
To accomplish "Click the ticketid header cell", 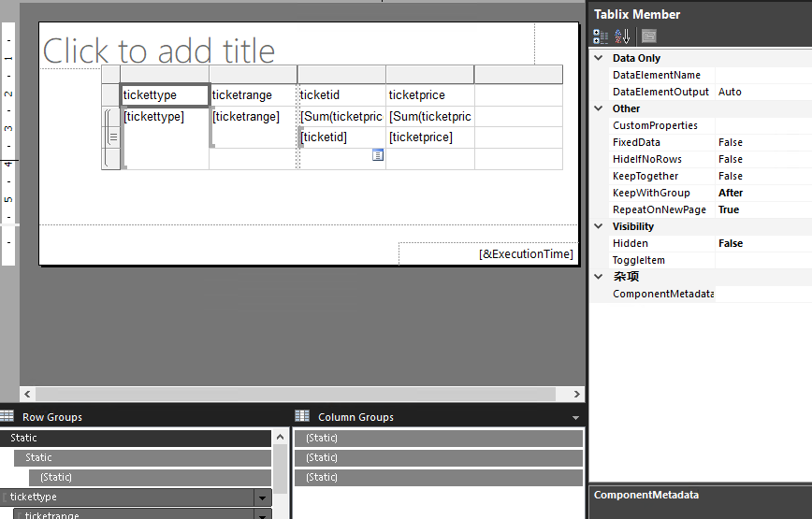I will (x=341, y=95).
